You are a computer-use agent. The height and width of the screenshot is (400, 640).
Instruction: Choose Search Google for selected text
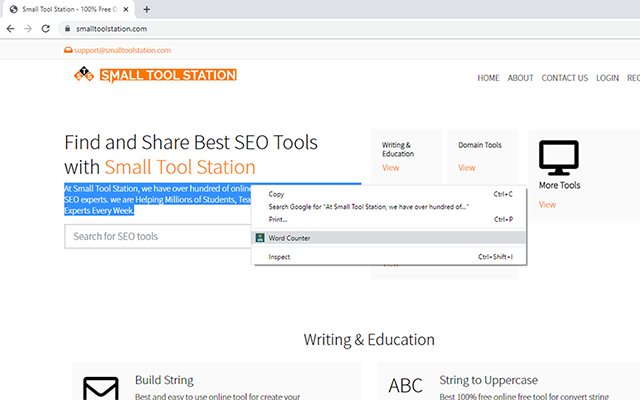(389, 207)
